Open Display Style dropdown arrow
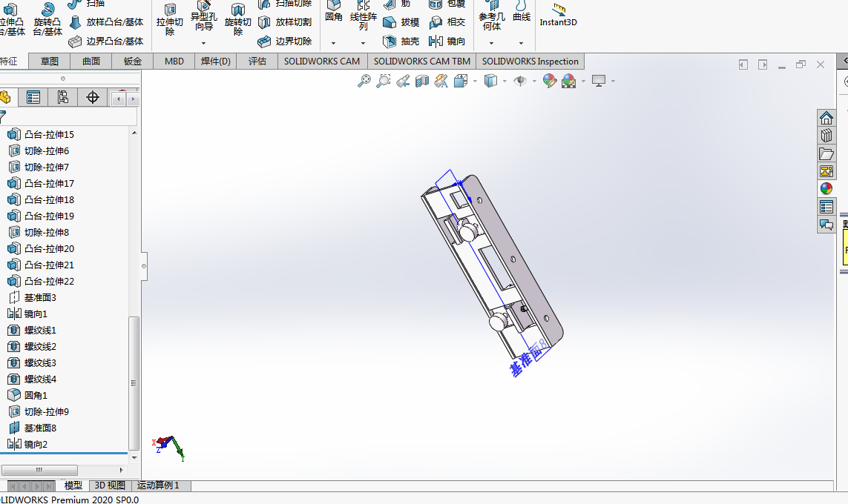The width and height of the screenshot is (848, 504). click(x=505, y=82)
